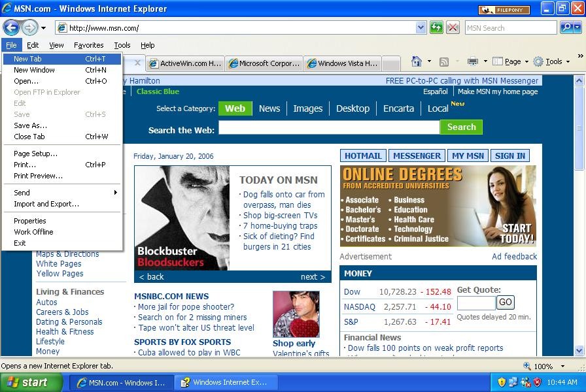The height and width of the screenshot is (392, 586).
Task: Click the Shop early Valentine's photo
Action: click(x=296, y=314)
